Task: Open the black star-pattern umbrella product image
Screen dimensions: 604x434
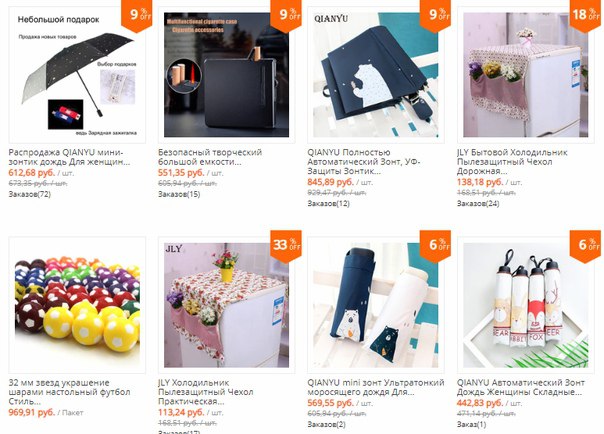Action: point(77,75)
